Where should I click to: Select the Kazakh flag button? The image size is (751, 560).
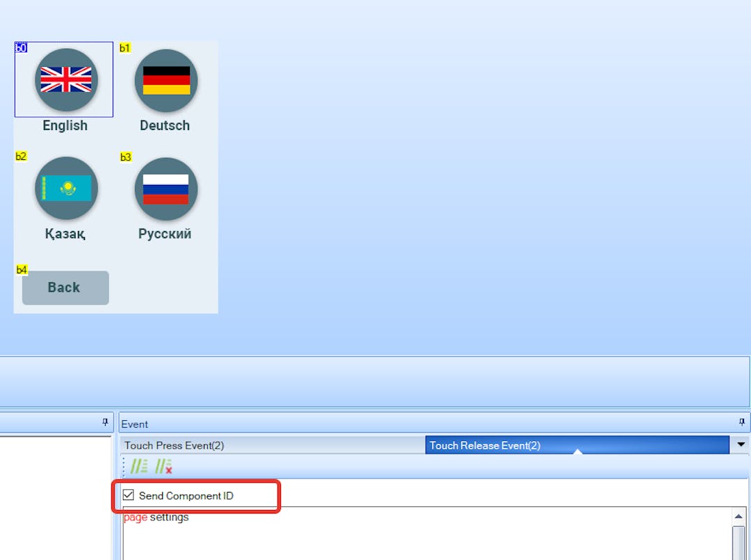coord(66,188)
